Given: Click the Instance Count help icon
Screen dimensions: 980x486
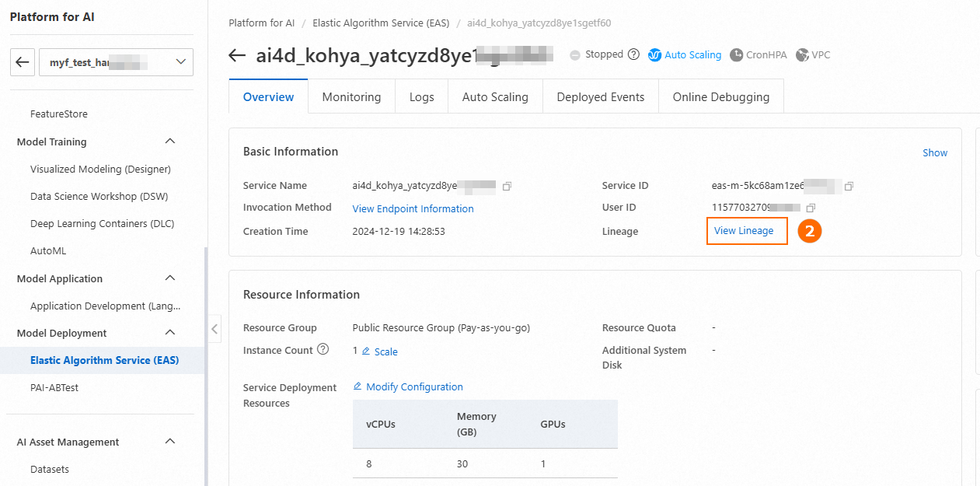Looking at the screenshot, I should (x=323, y=349).
